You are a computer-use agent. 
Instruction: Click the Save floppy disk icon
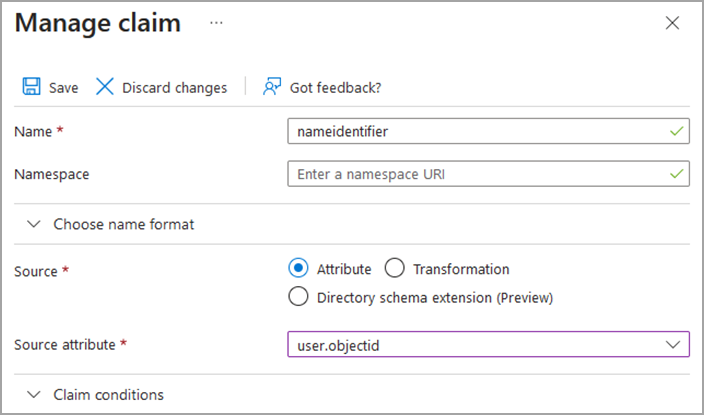tap(31, 87)
